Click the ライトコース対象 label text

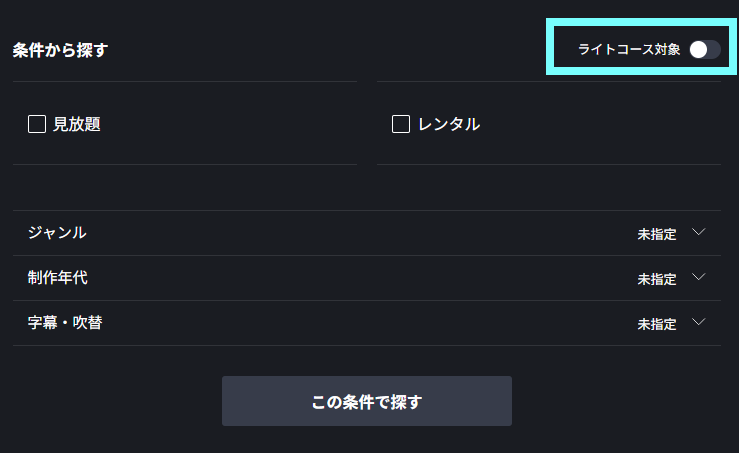click(x=629, y=49)
